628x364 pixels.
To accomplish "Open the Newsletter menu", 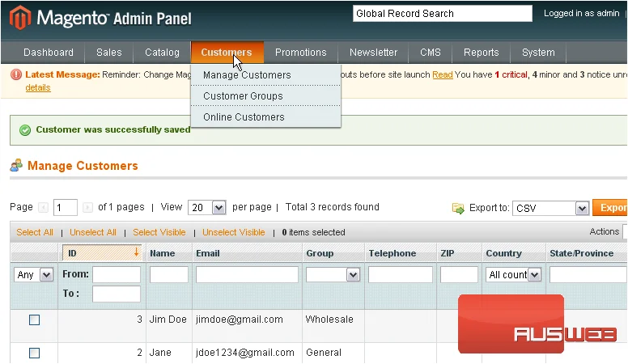I will tap(373, 53).
